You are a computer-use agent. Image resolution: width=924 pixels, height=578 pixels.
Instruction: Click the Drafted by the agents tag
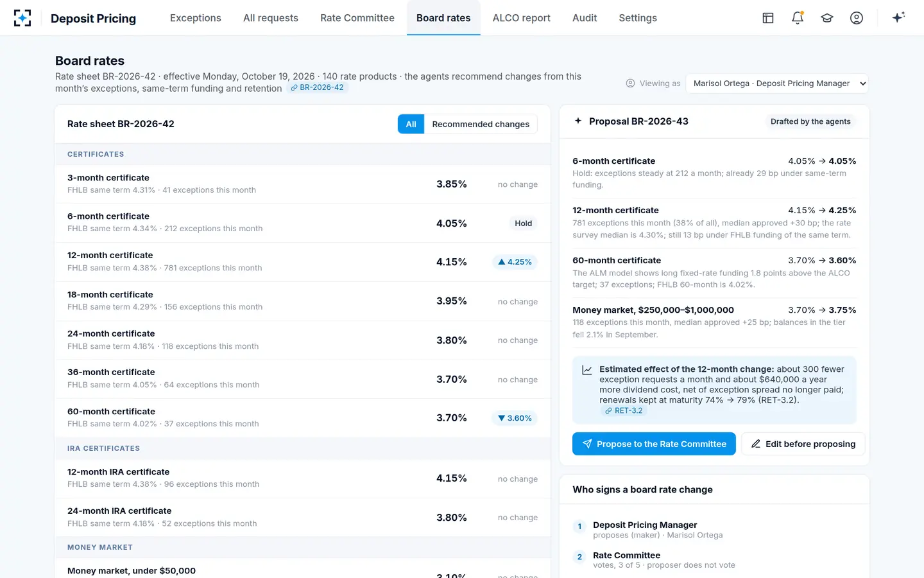(x=810, y=121)
